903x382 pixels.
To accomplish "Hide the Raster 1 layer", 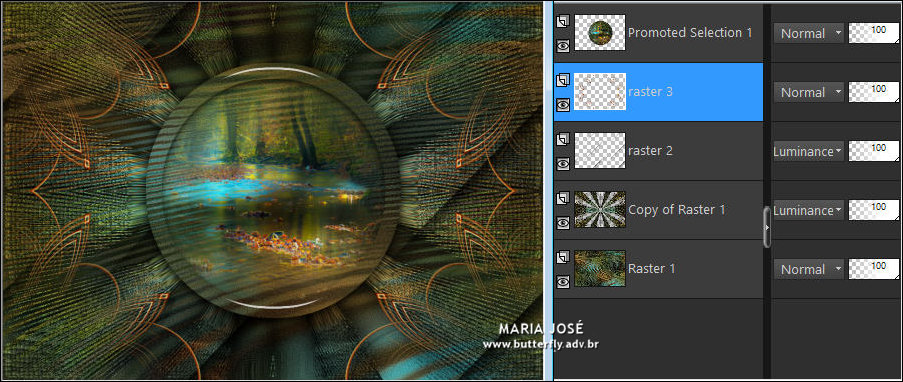I will click(x=563, y=281).
